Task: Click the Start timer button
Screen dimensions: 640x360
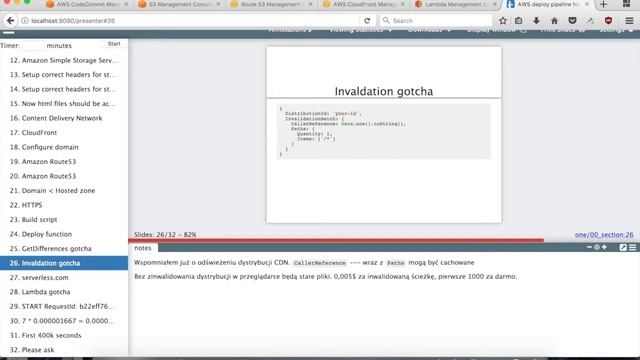Action: 114,44
